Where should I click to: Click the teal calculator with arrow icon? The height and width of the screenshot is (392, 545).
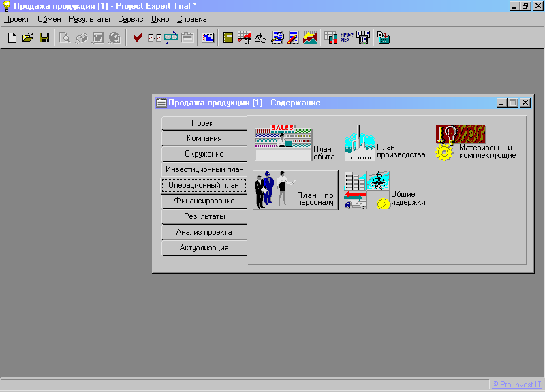(x=384, y=37)
